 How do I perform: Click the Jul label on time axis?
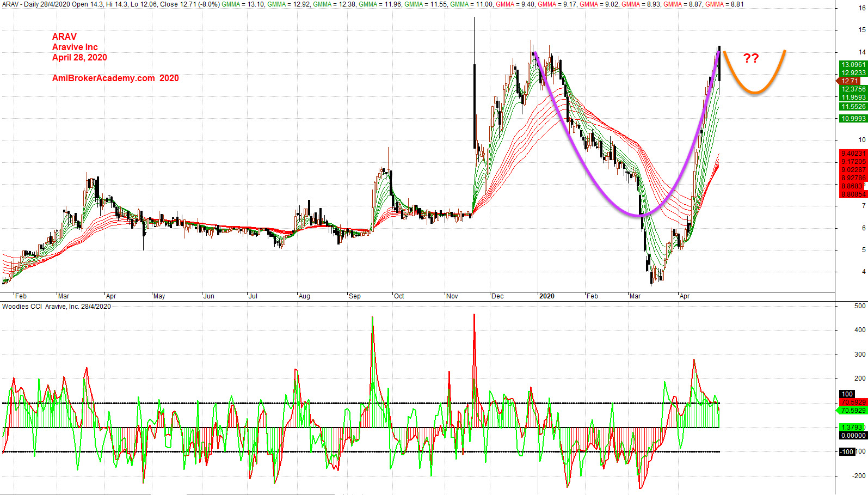click(x=253, y=296)
